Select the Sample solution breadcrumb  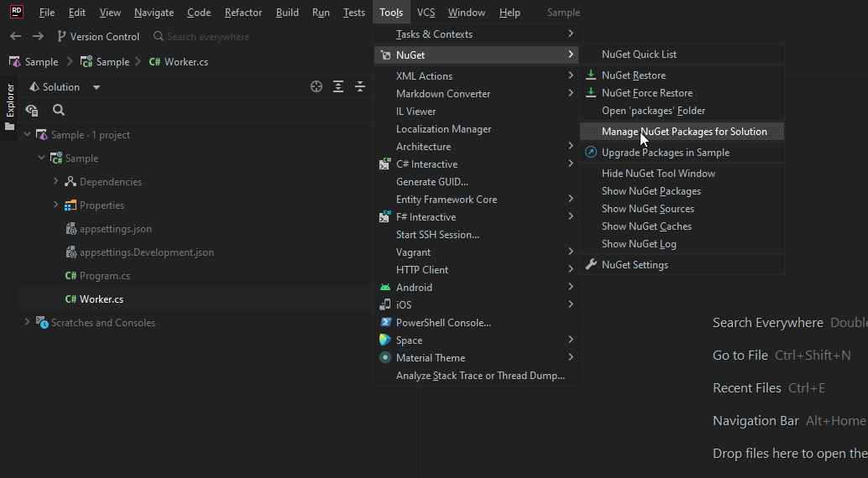(34, 62)
